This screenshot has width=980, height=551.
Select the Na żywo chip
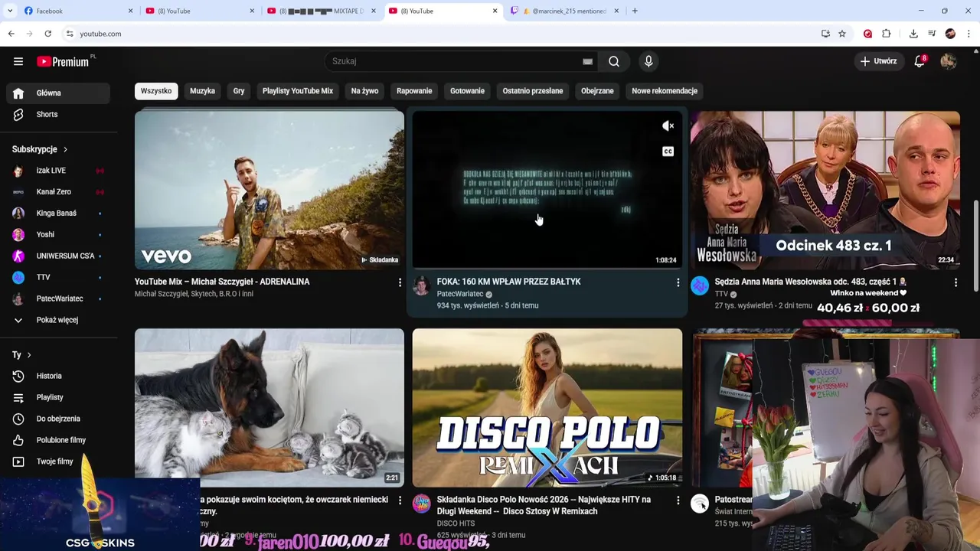pyautogui.click(x=364, y=90)
